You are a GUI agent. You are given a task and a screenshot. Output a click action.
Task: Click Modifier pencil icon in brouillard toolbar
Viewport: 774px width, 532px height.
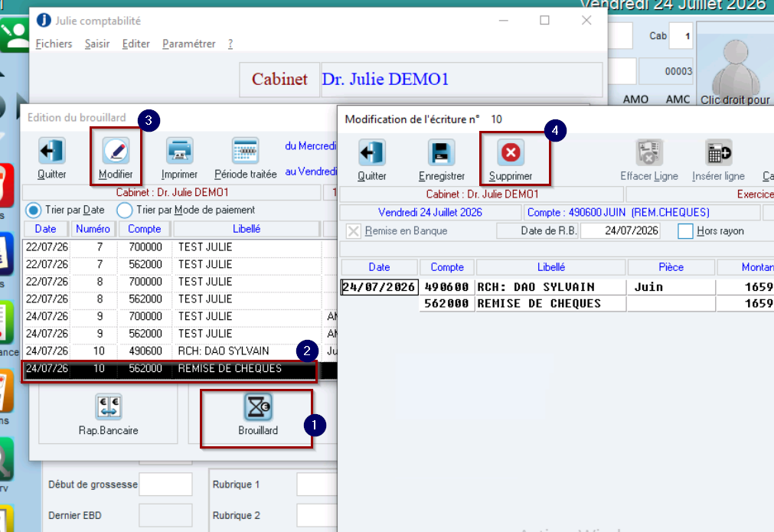(x=116, y=151)
